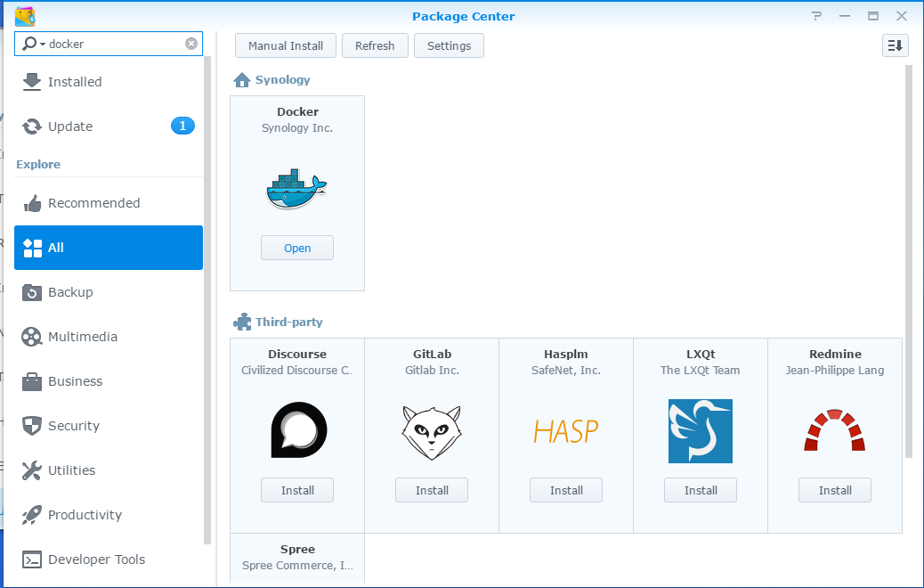924x588 pixels.
Task: Click the help question mark icon
Action: 816,16
